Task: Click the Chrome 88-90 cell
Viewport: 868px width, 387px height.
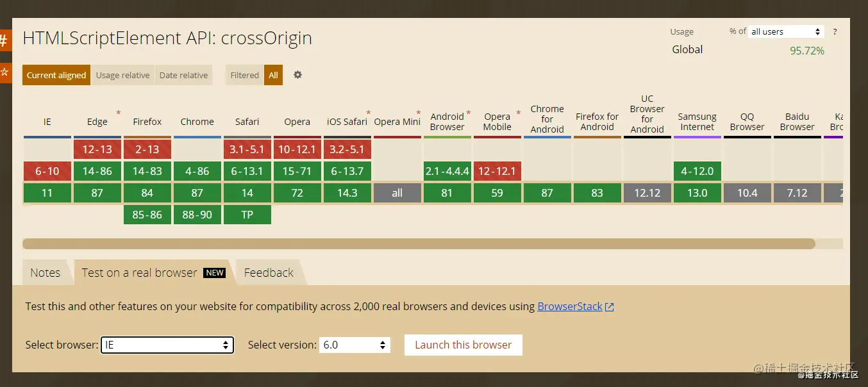Action: (197, 215)
